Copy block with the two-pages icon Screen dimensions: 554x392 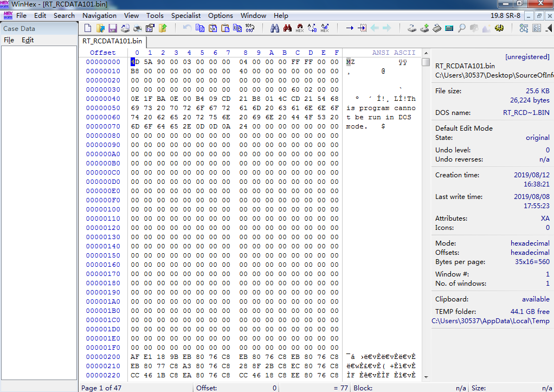click(200, 28)
